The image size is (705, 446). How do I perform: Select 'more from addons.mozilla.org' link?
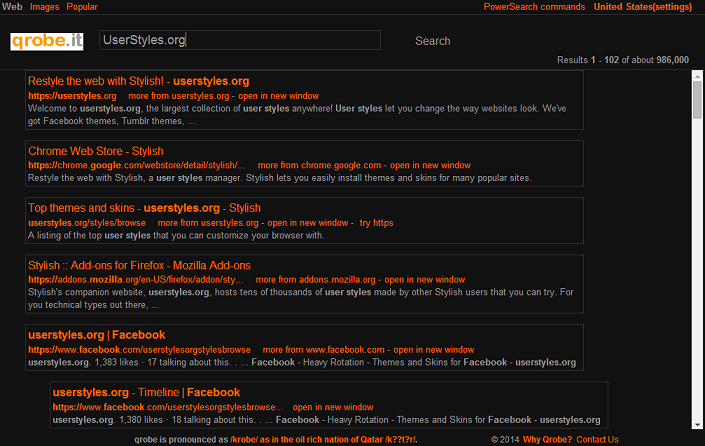315,279
